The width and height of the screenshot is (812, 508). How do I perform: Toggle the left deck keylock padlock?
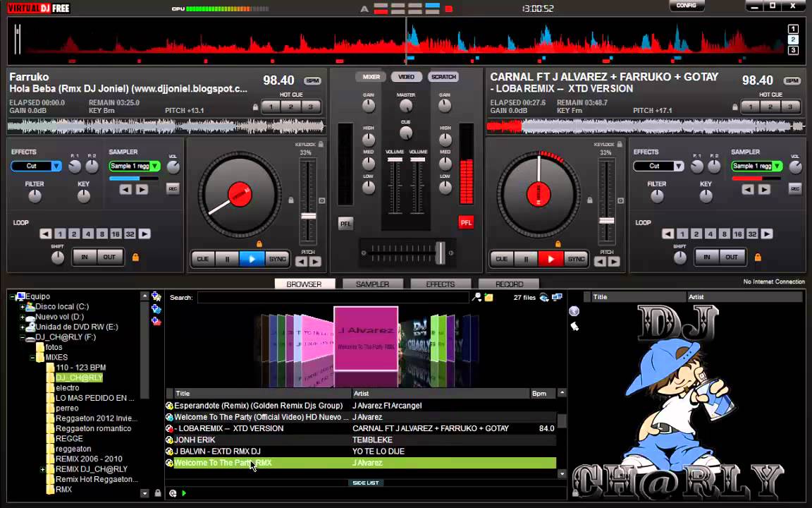[321, 144]
